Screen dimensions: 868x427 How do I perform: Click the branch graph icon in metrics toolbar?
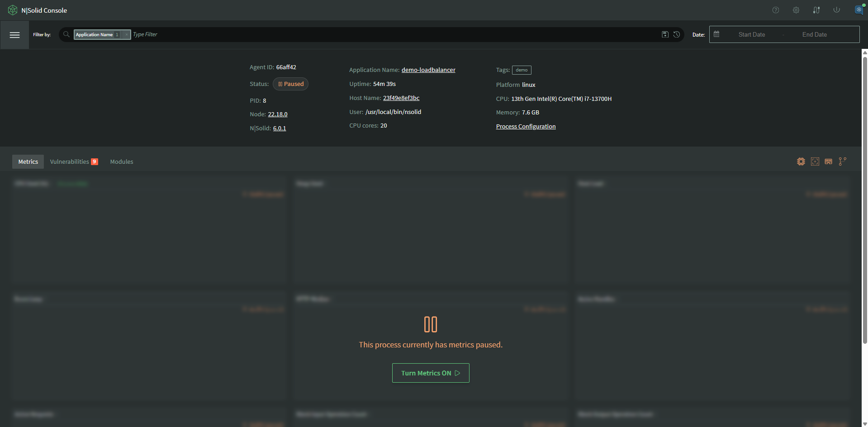(x=842, y=161)
